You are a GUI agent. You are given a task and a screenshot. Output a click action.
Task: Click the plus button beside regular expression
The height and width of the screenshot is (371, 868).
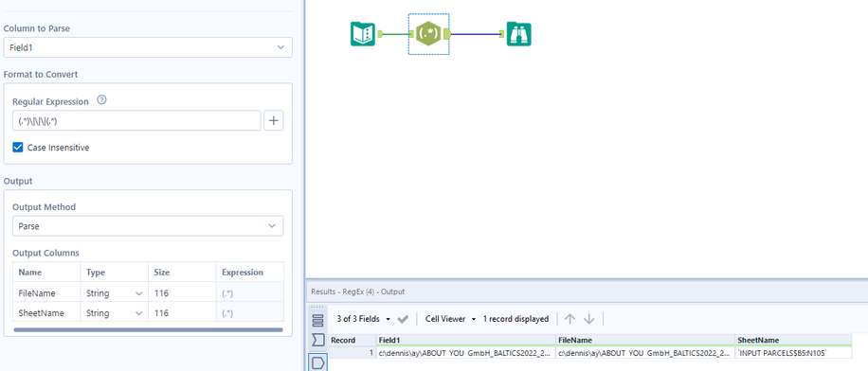tap(274, 120)
